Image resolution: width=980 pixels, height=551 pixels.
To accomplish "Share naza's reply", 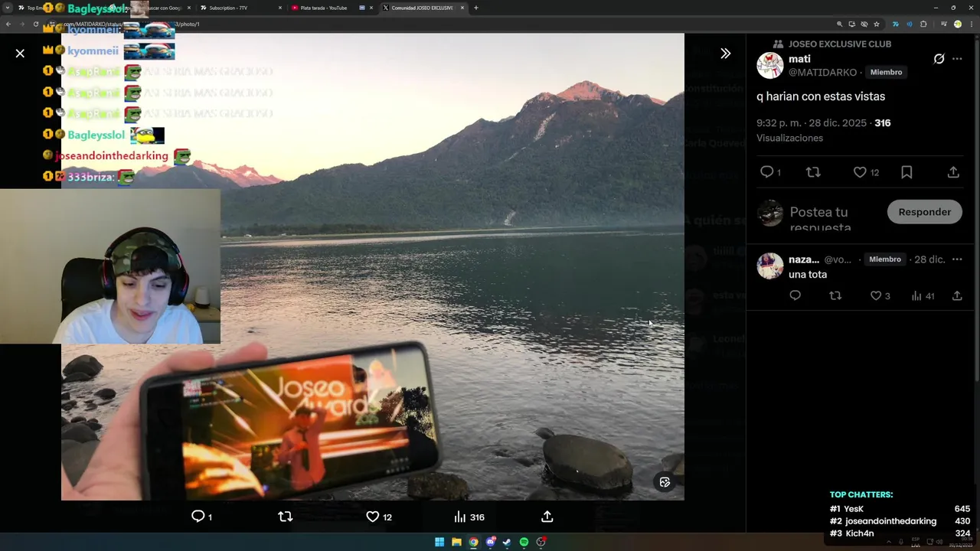I will pyautogui.click(x=957, y=295).
